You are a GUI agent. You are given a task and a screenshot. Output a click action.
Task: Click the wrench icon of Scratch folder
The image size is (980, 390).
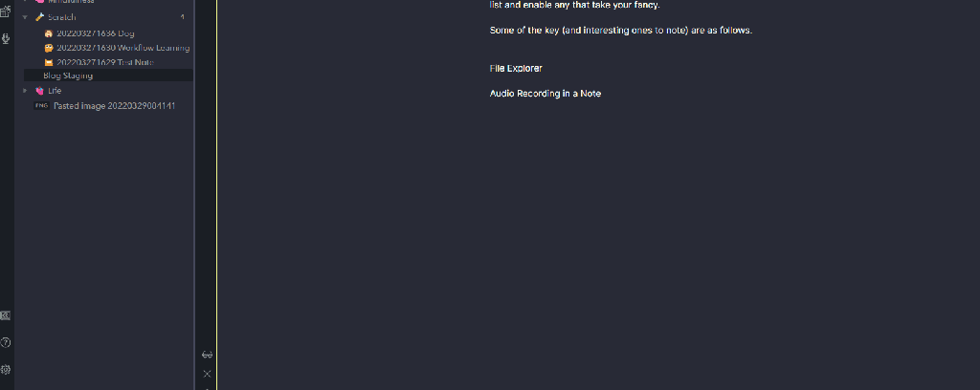[x=39, y=17]
